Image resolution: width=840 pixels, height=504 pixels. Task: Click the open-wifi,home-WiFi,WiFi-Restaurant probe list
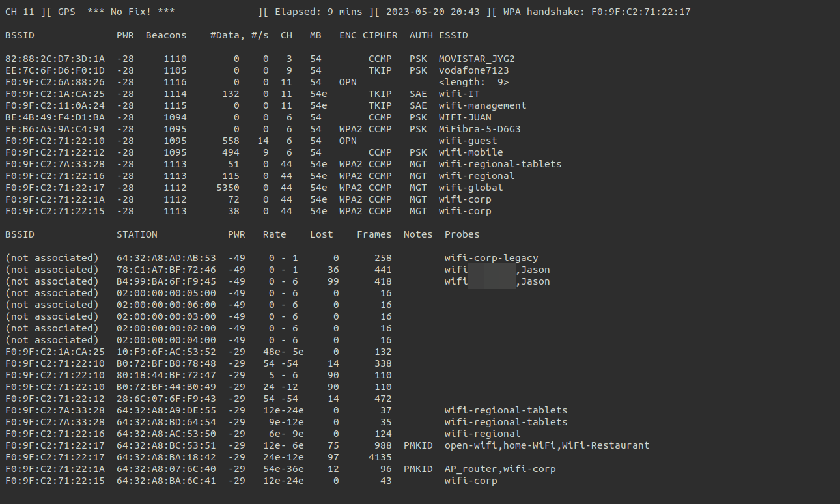(545, 445)
